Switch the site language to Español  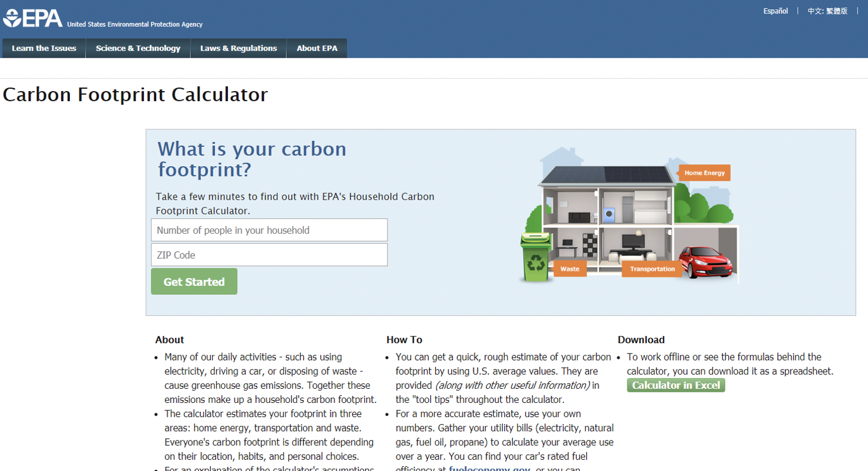click(x=775, y=11)
